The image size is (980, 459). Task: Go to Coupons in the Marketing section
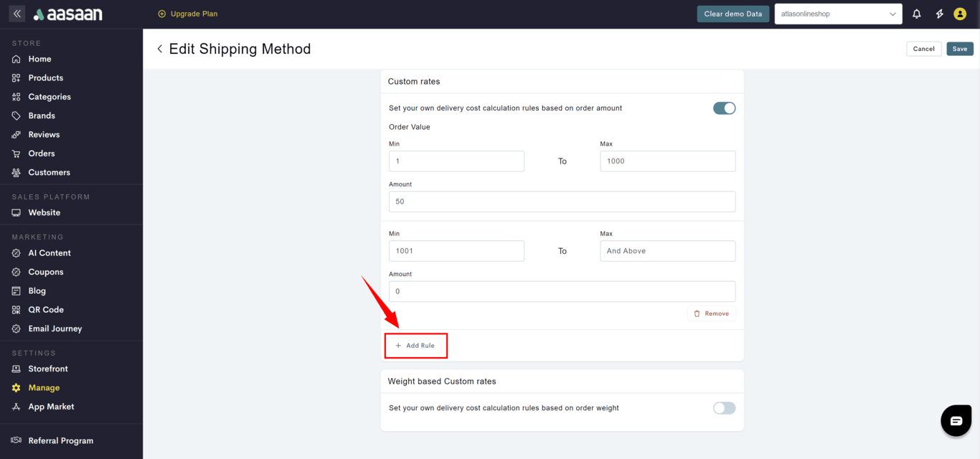(45, 272)
